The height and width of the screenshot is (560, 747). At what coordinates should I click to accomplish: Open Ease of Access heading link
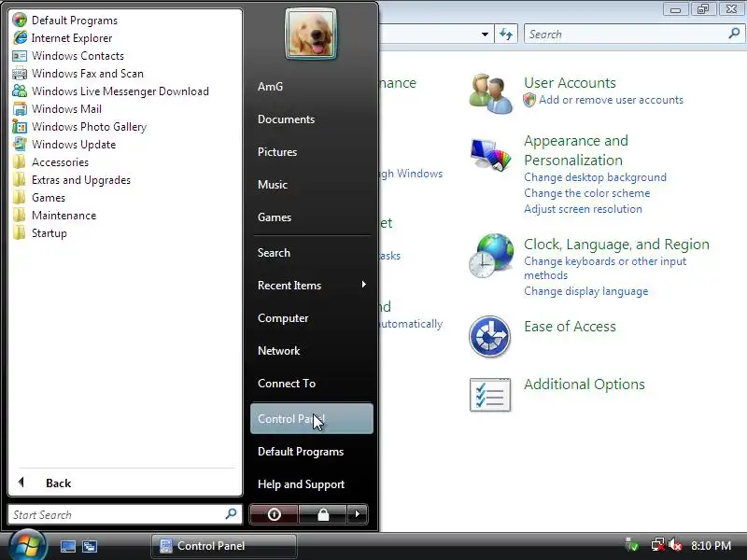point(570,327)
